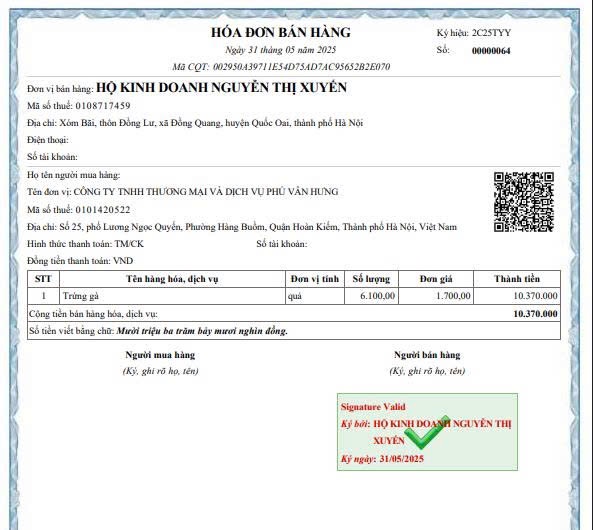Click the Người mua hàng signature heading
593x530 pixels.
160,355
